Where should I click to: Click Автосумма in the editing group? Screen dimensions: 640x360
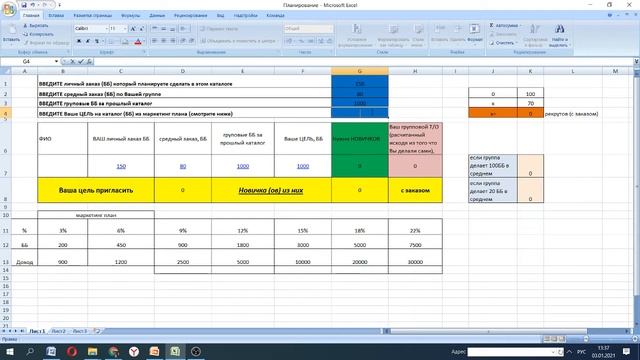point(506,25)
